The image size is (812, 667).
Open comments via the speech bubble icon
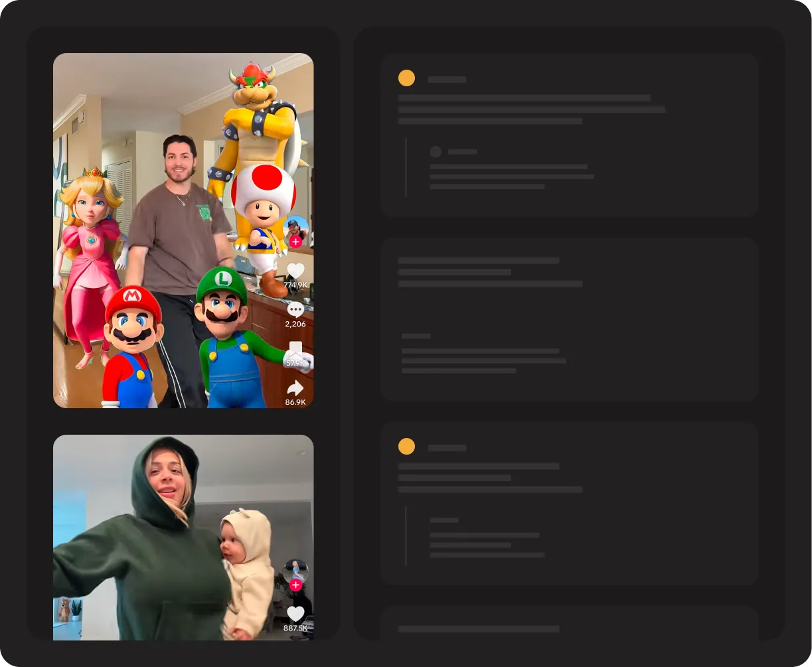(x=295, y=309)
